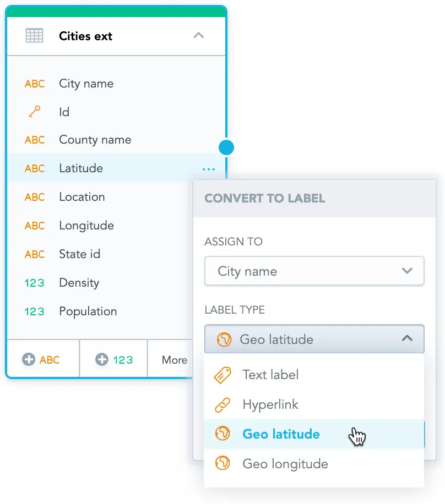The height and width of the screenshot is (504, 445).
Task: Collapse the LABEL TYPE dropdown chevron
Action: 408,339
